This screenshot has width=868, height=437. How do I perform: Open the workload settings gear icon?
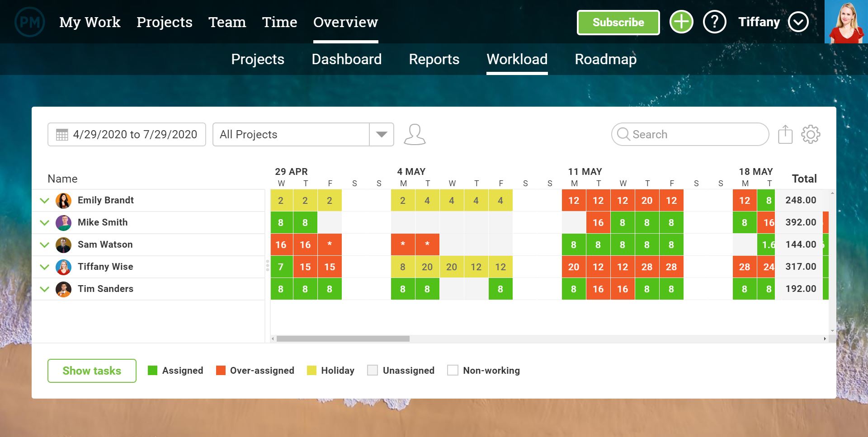[811, 134]
